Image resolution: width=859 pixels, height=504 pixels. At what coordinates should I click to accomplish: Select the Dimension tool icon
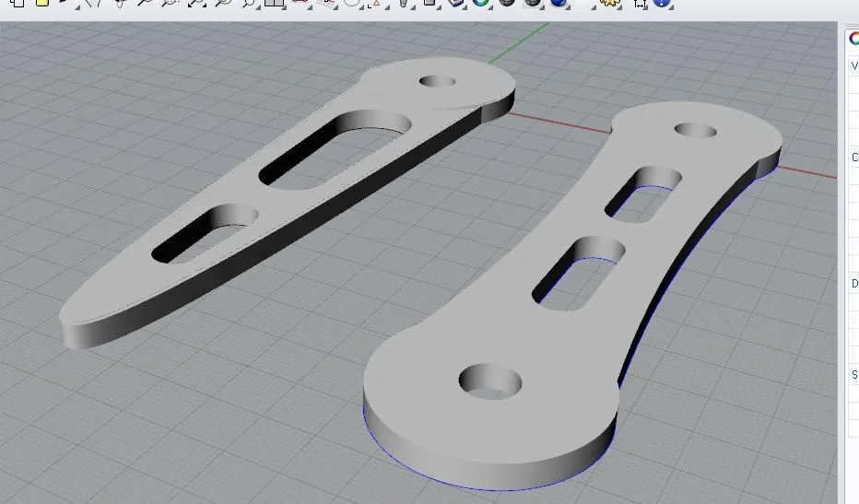[x=640, y=3]
